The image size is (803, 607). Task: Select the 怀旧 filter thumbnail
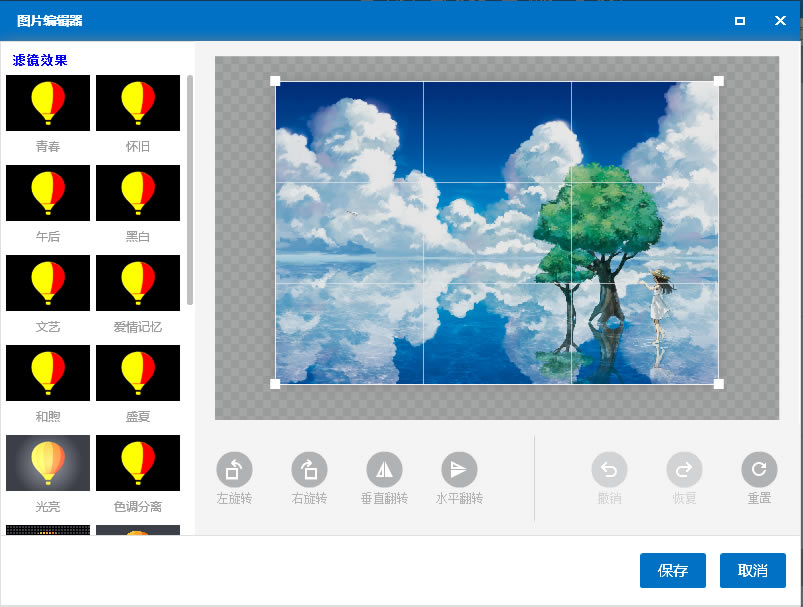(138, 103)
